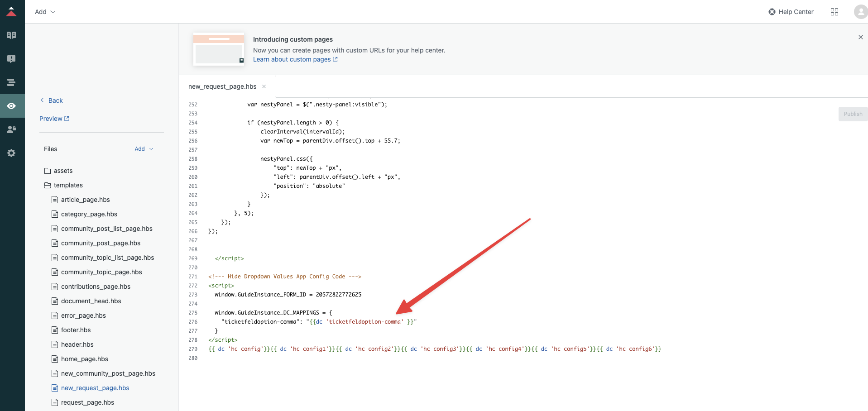Open community_topic_list_page.hbs file
This screenshot has width=868, height=411.
[x=103, y=258]
